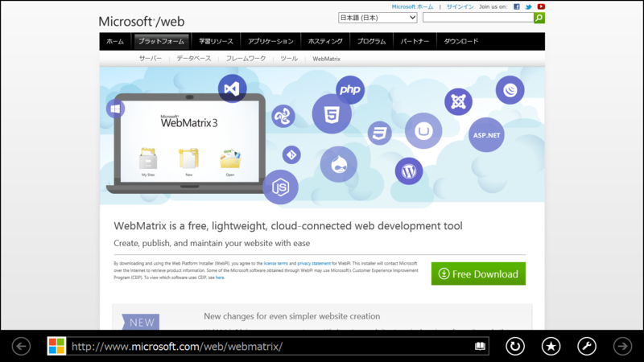Open the ツール submenu link
This screenshot has height=362, width=644.
(x=289, y=59)
